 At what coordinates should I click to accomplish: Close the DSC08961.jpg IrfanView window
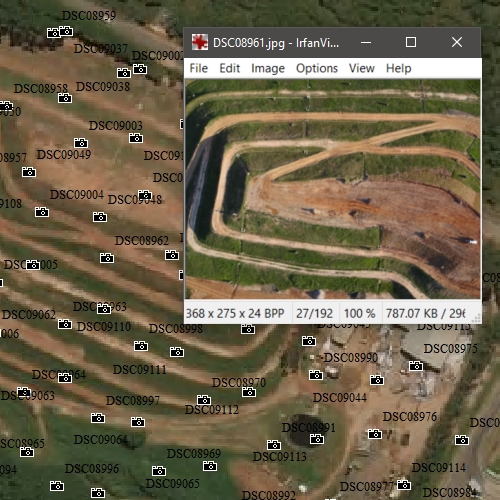click(457, 42)
